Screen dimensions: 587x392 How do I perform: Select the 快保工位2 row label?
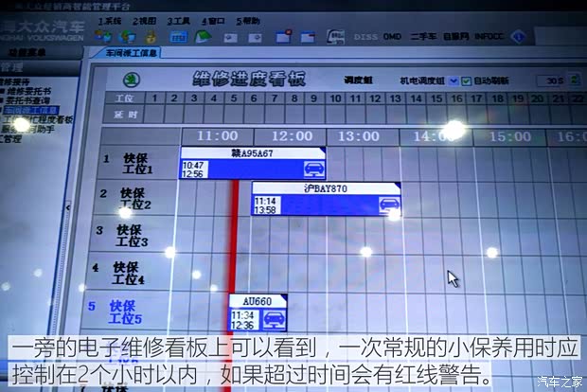pyautogui.click(x=135, y=199)
